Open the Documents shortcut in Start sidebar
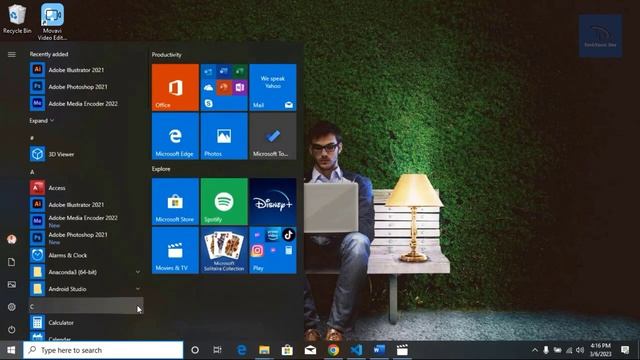The width and height of the screenshot is (640, 360). pos(11,262)
